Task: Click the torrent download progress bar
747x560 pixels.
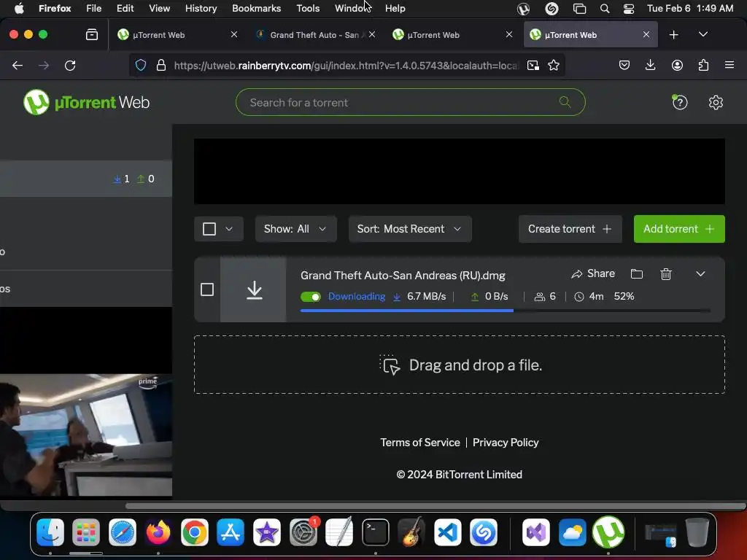Action: [506, 311]
